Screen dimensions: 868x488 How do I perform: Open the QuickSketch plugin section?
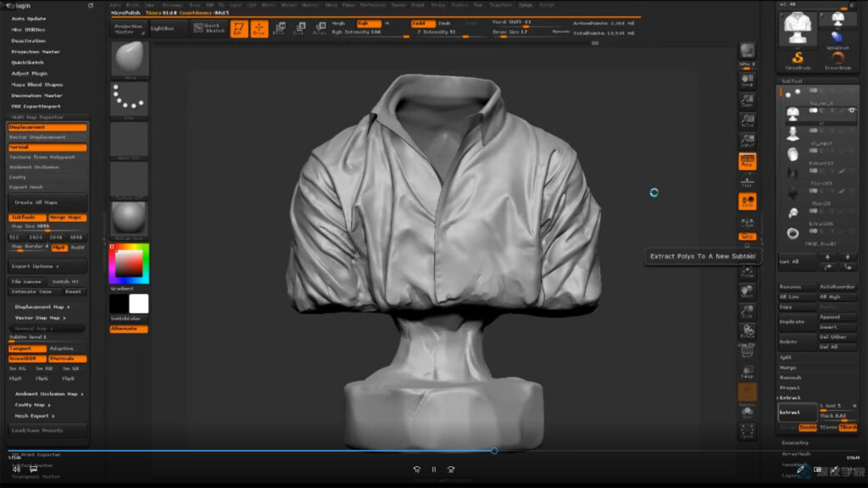pyautogui.click(x=27, y=63)
